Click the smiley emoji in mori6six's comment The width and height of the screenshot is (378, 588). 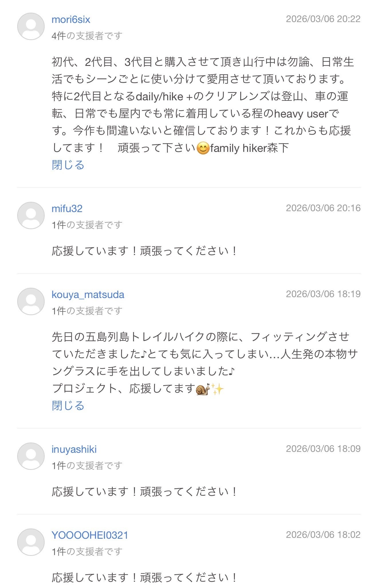click(203, 148)
